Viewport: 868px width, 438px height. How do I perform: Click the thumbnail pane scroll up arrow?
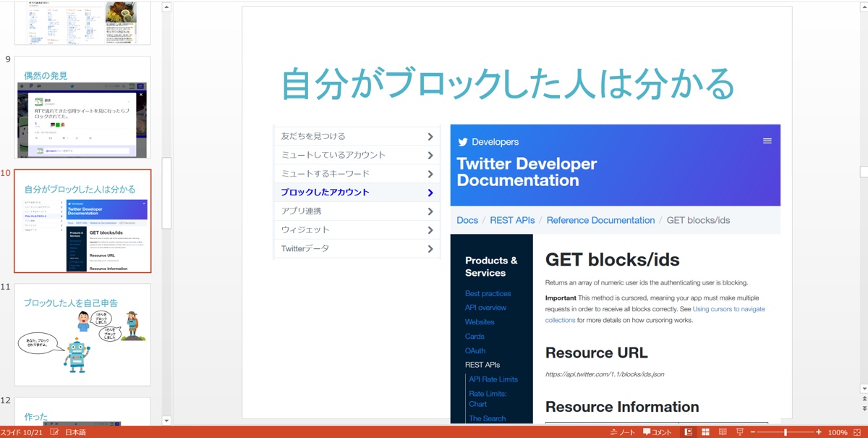tap(166, 7)
